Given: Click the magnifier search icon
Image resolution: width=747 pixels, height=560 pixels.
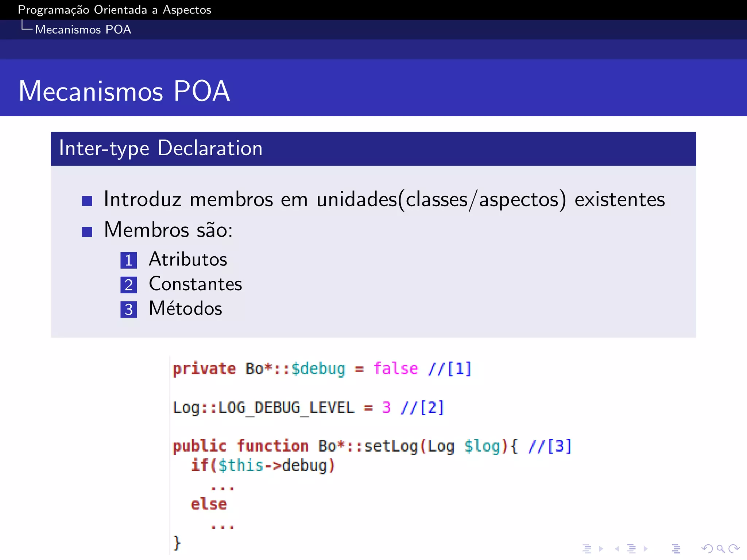Looking at the screenshot, I should pyautogui.click(x=721, y=549).
